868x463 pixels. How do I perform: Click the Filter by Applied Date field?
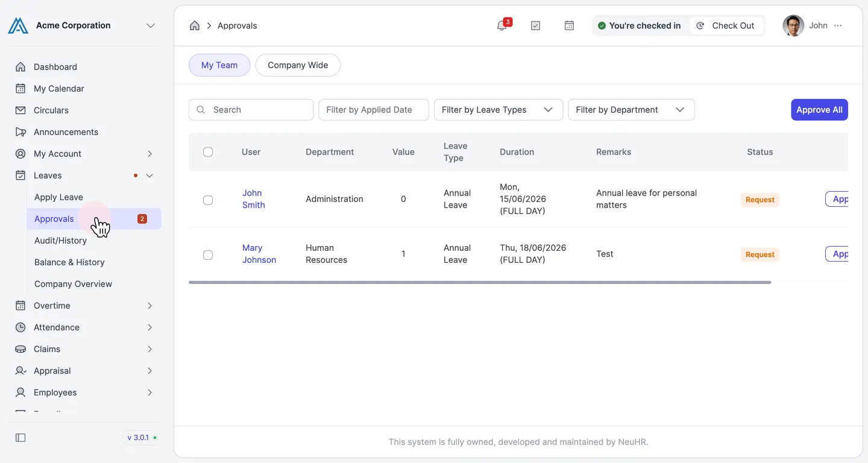click(x=374, y=110)
